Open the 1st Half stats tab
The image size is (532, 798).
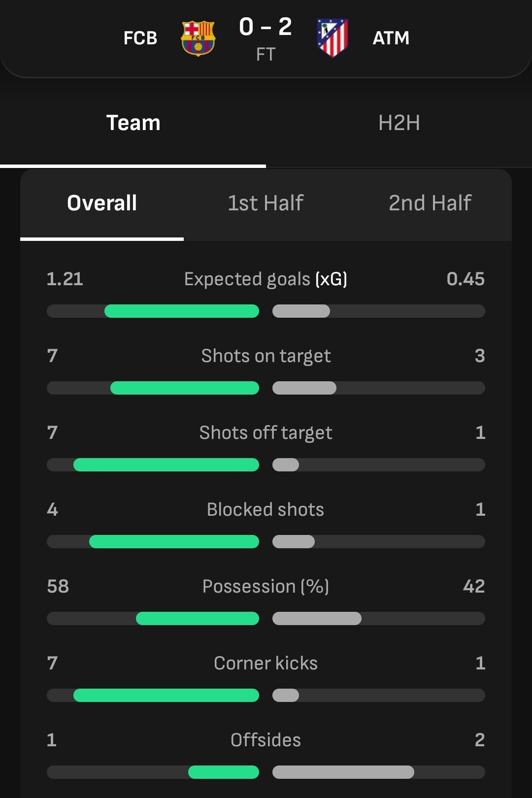(x=266, y=203)
